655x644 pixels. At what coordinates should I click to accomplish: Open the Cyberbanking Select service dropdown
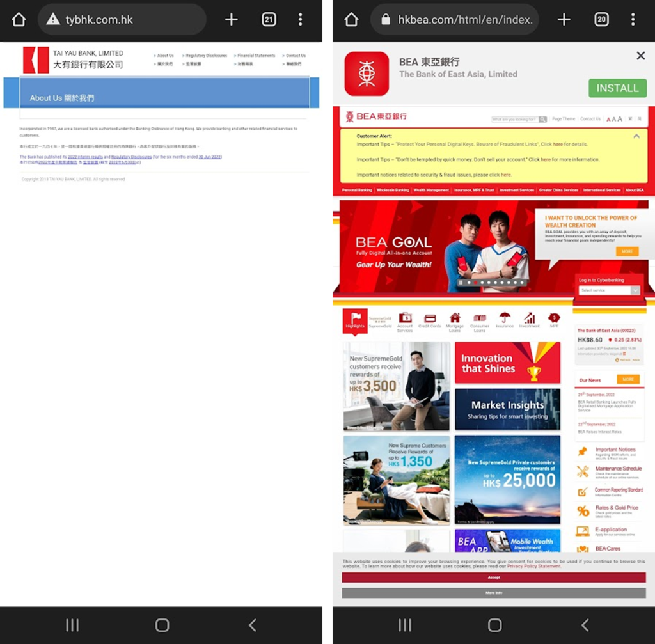[610, 290]
